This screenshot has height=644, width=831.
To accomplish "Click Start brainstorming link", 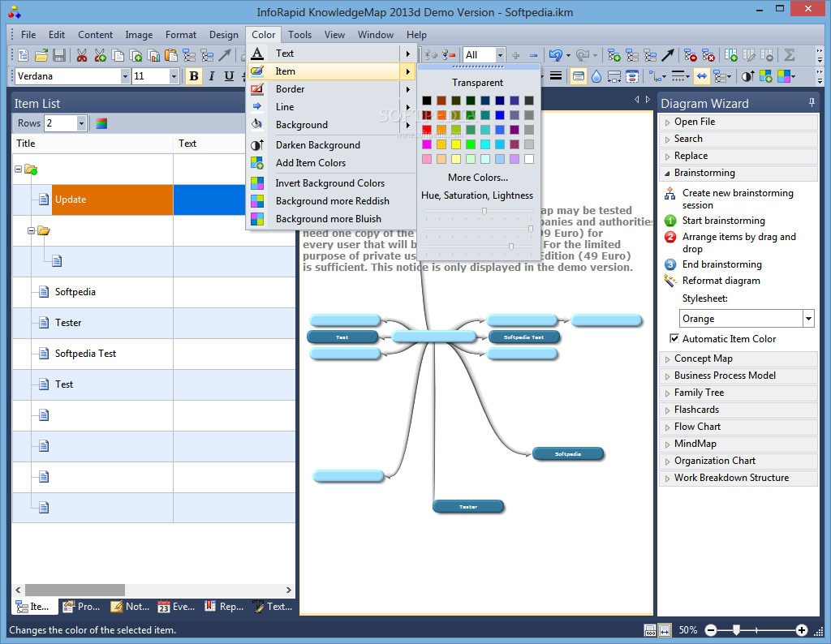I will pyautogui.click(x=723, y=221).
